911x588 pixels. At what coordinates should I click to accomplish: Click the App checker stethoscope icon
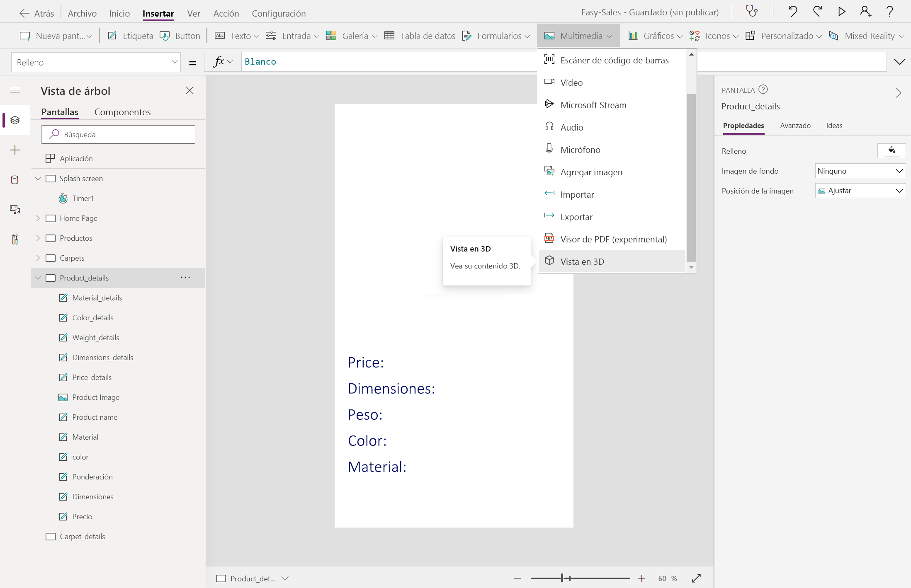point(752,12)
